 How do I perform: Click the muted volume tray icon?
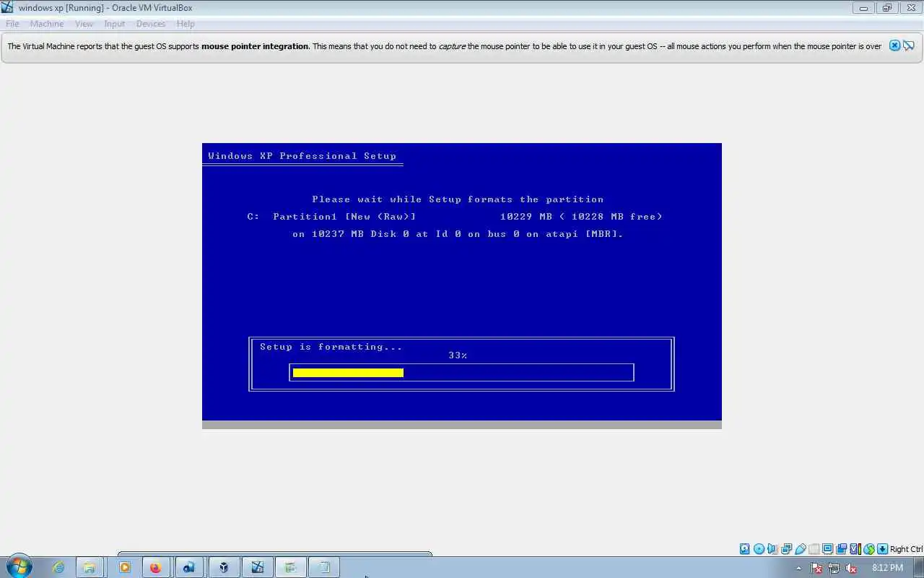tap(851, 568)
